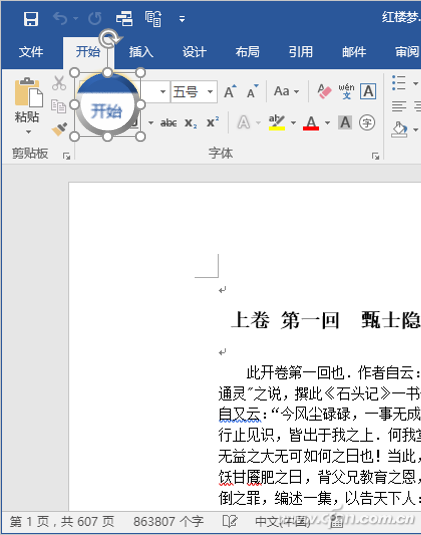This screenshot has width=421, height=535.
Task: Open the undo history dropdown arrow
Action: click(75, 18)
